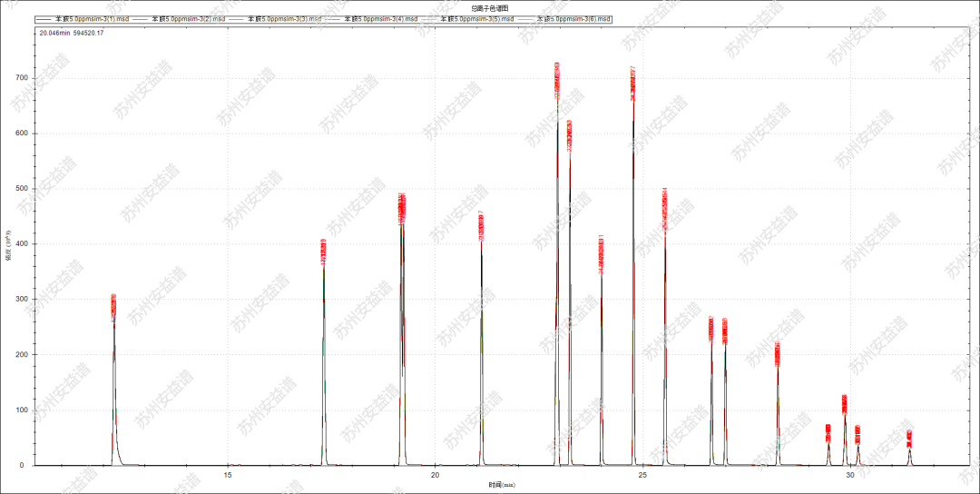Pick the 苯胺5.0ppmsim-3(4).msd trace in legend
This screenshot has height=494, width=980.
(380, 19)
